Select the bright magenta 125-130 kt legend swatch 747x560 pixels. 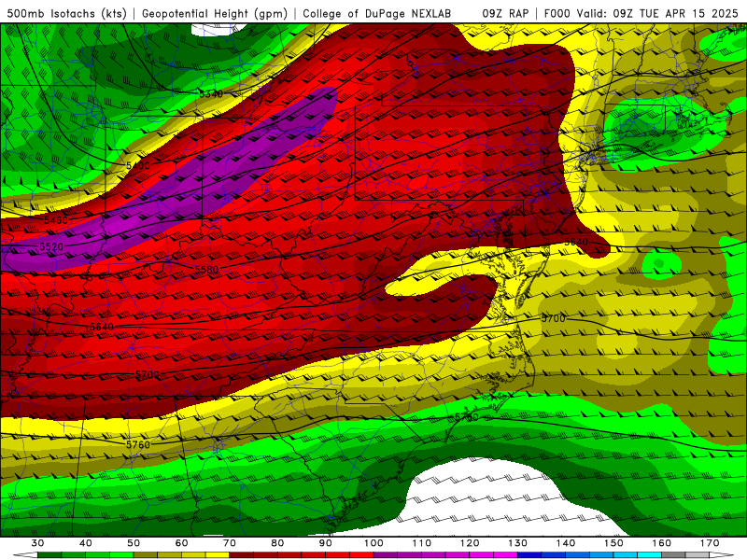505,555
